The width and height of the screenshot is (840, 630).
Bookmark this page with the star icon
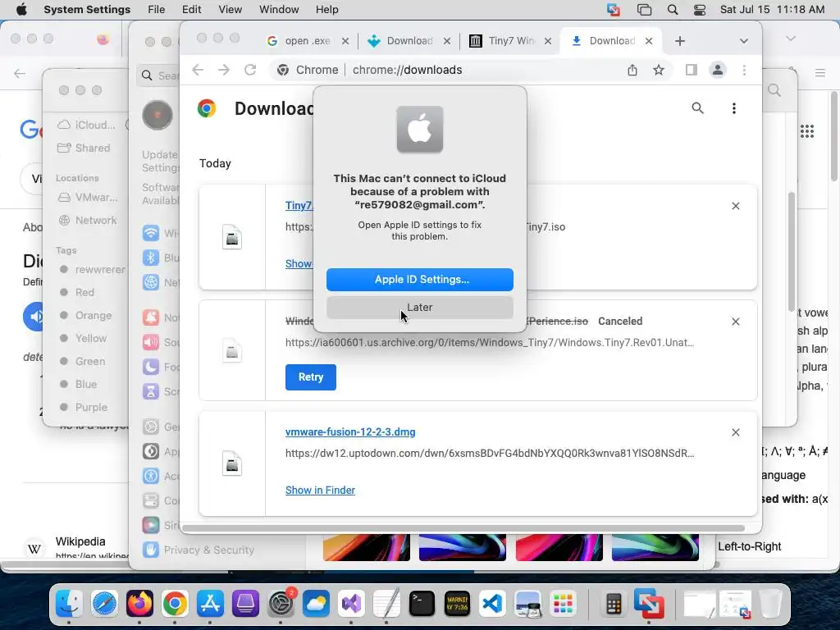pyautogui.click(x=659, y=71)
